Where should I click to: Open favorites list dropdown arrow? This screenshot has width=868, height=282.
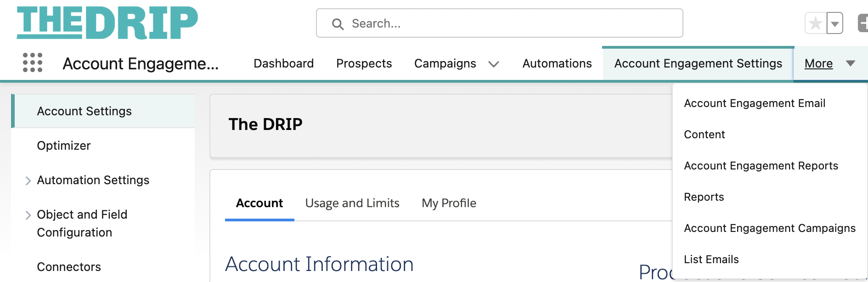[835, 23]
